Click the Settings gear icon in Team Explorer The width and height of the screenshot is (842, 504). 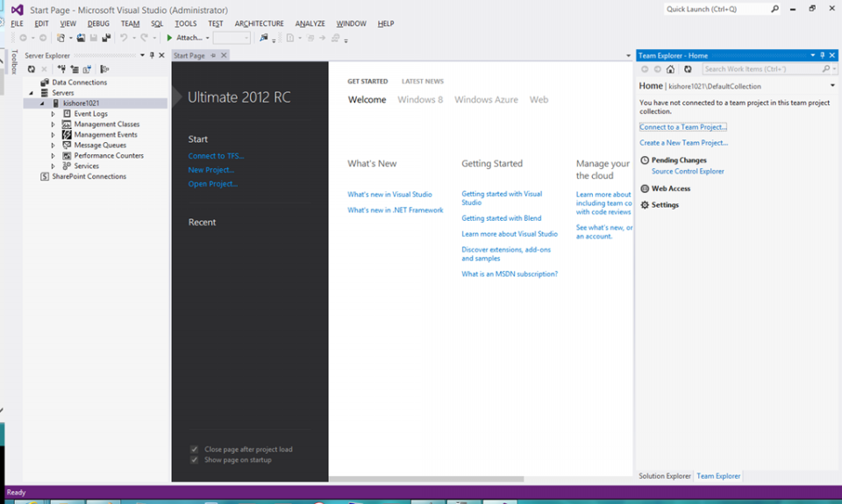tap(645, 205)
